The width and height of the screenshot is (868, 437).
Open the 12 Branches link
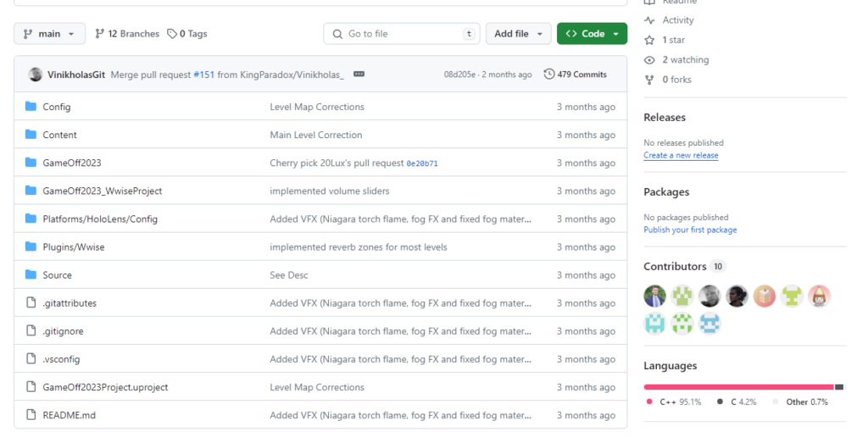pos(127,34)
